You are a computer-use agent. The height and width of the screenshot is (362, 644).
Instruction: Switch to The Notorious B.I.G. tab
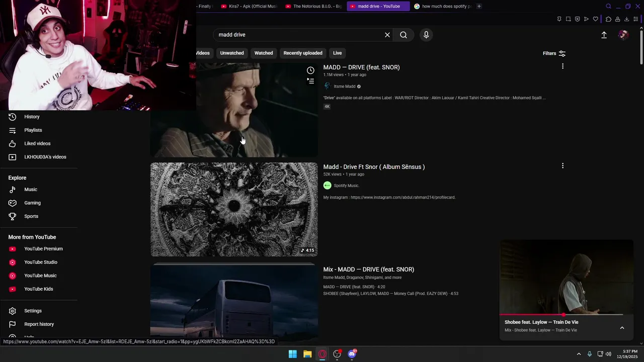314,6
